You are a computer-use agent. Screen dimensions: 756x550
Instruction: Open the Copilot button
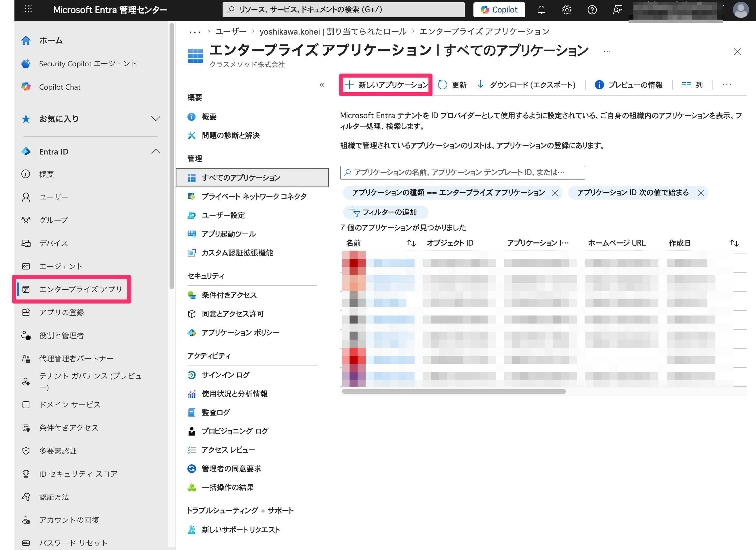(x=499, y=10)
